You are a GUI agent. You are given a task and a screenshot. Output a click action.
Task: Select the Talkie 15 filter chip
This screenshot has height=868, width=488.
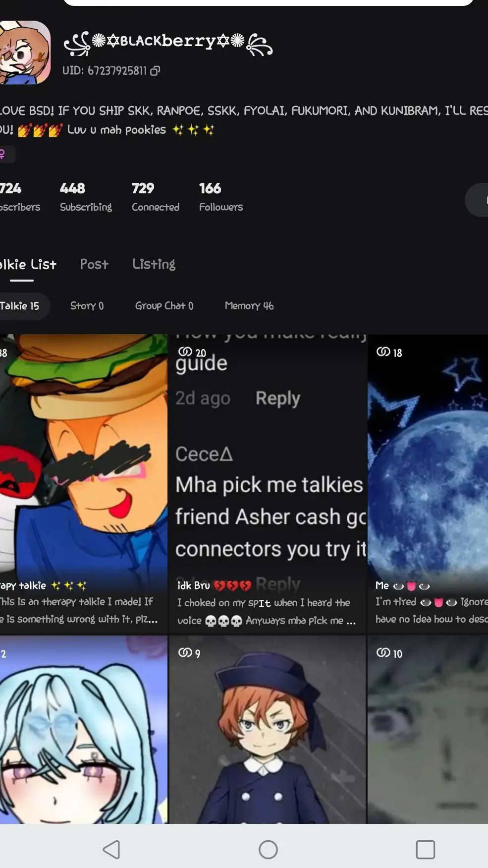(x=21, y=306)
